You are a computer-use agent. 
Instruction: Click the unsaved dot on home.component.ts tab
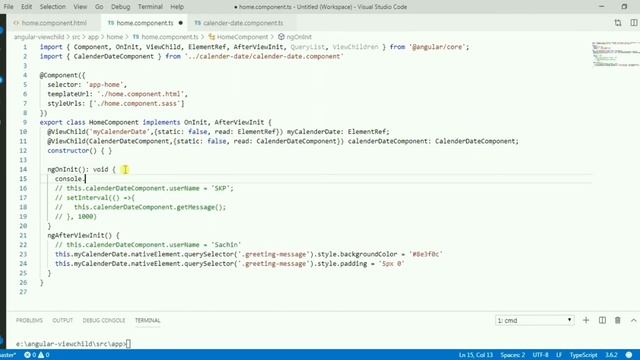click(180, 23)
